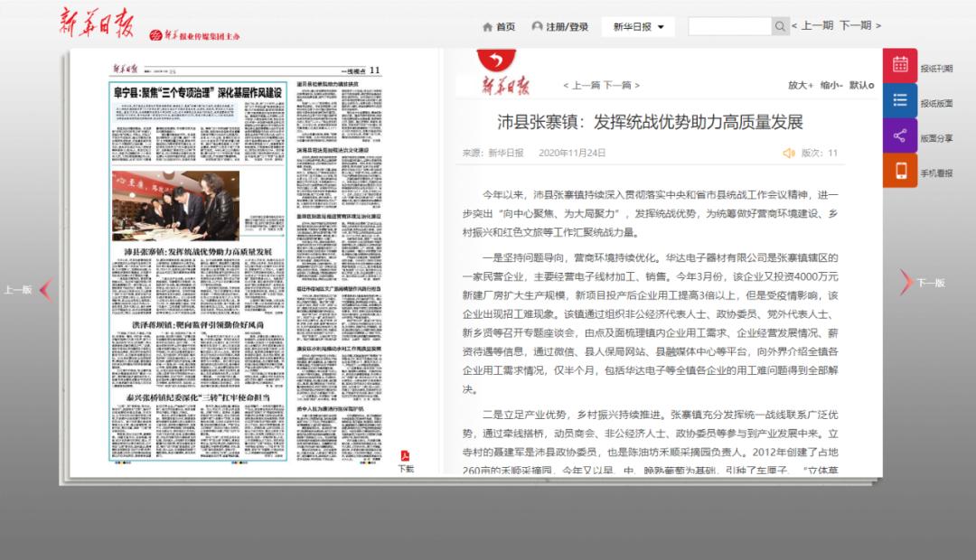
Task: Click the search magnifier icon
Action: [780, 27]
